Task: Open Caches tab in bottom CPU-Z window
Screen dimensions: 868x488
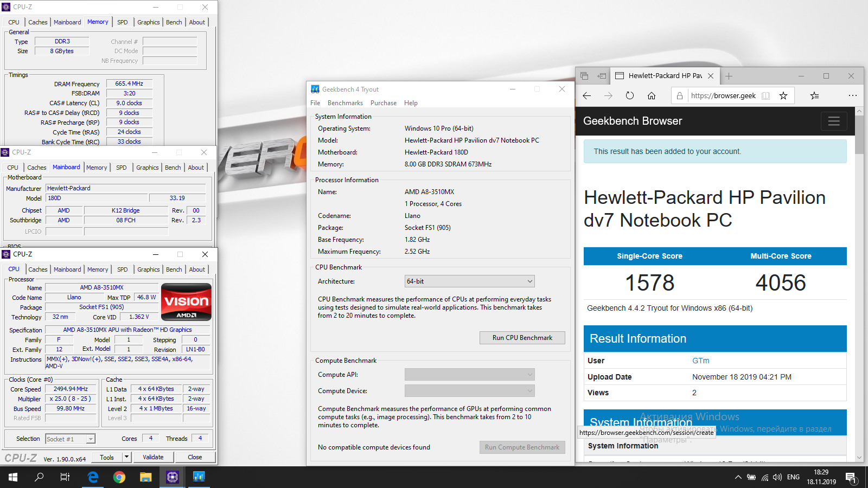Action: pyautogui.click(x=38, y=269)
